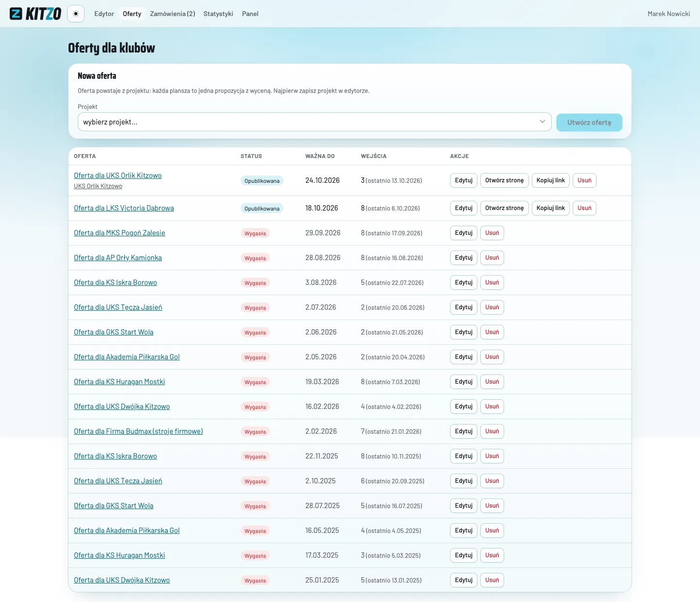Open Marek Nowicki user menu

pyautogui.click(x=668, y=14)
